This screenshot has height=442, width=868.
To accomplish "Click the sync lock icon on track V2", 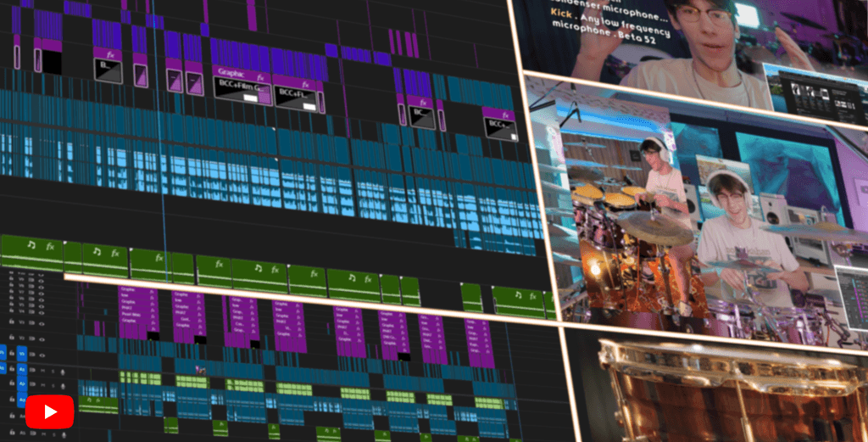I will (x=32, y=338).
